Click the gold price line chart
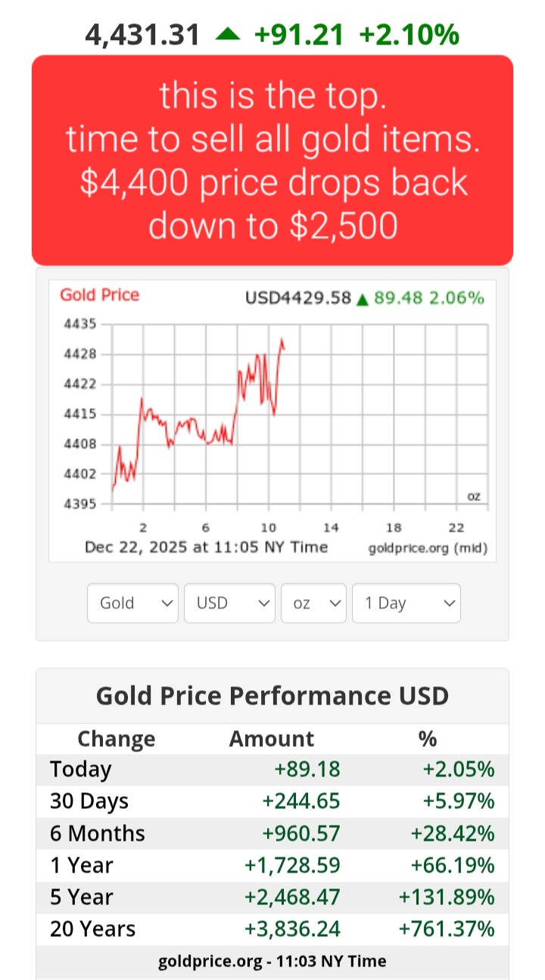Screen dimensions: 545x980 tap(295, 416)
